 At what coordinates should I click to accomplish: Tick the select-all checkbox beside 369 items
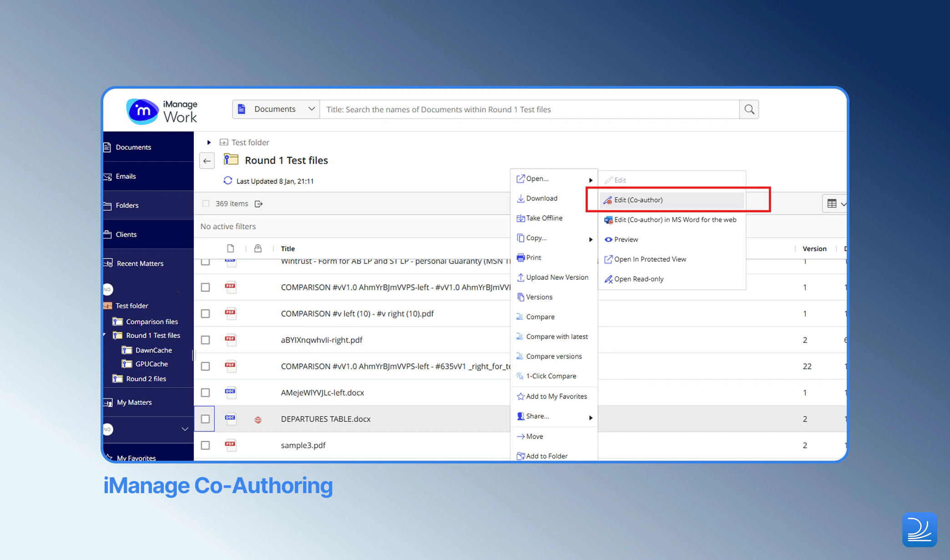206,203
